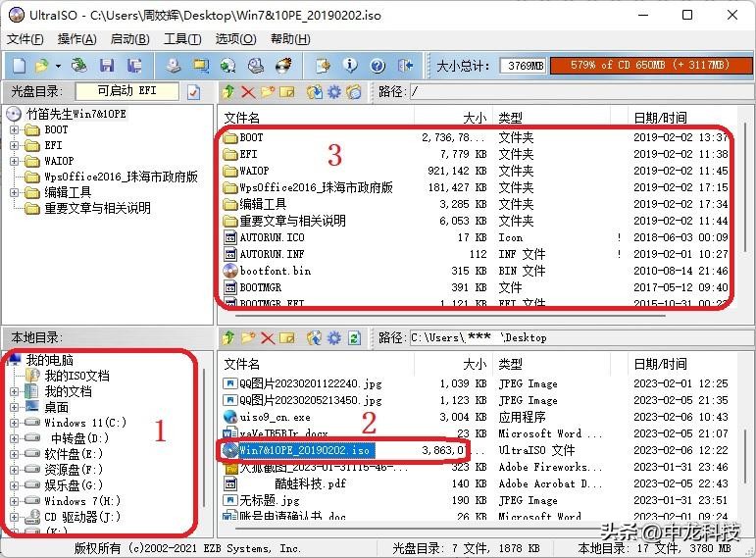756x558 pixels.
Task: Sort local files by the 大小 column header
Action: [454, 364]
